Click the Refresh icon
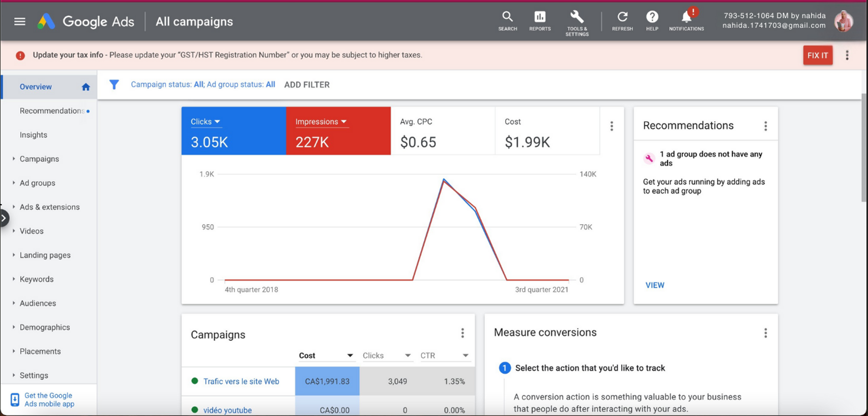 622,17
